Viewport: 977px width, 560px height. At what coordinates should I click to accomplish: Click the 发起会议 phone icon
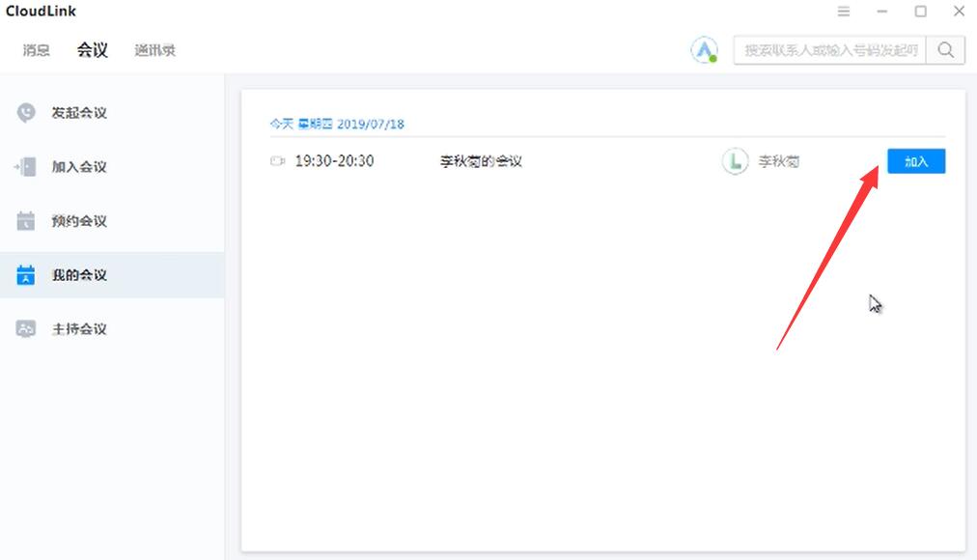(x=25, y=113)
